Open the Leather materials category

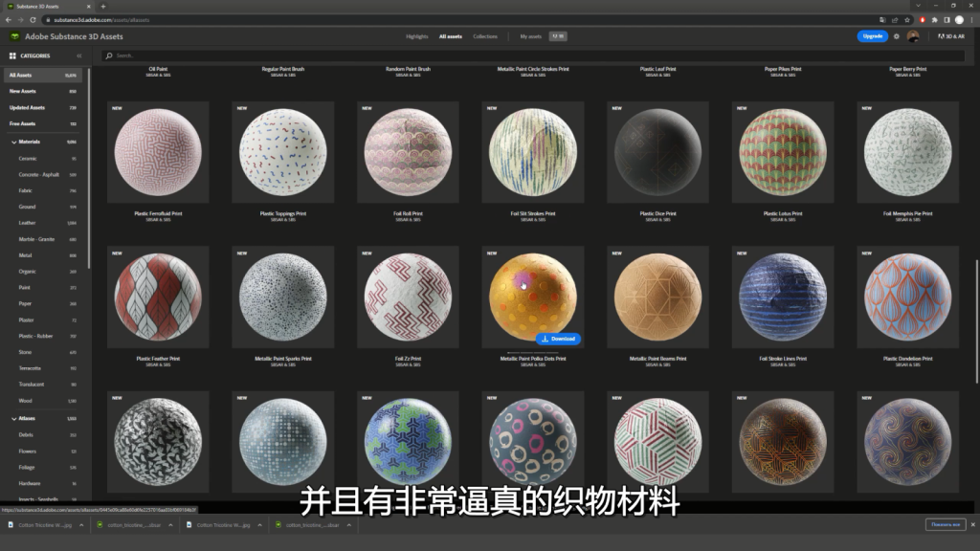(28, 223)
